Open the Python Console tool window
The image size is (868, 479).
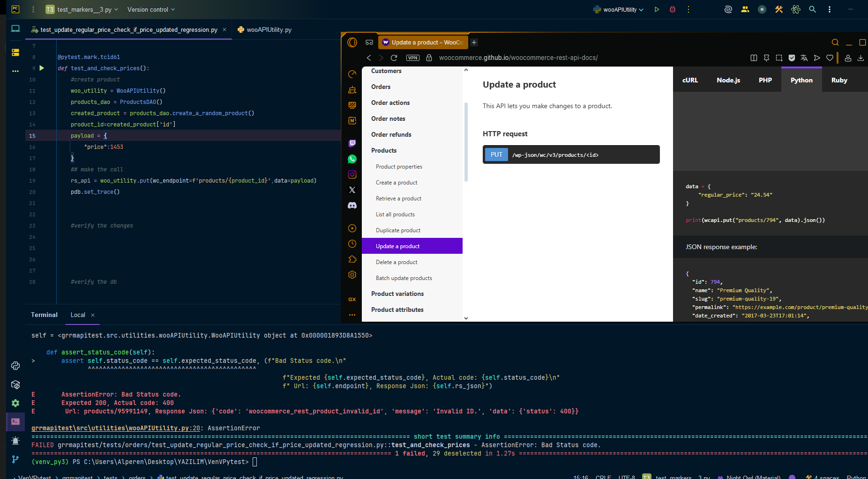click(x=15, y=366)
